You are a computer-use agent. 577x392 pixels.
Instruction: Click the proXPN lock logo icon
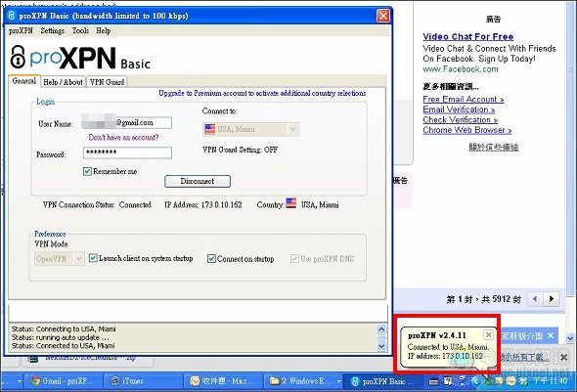[x=18, y=57]
